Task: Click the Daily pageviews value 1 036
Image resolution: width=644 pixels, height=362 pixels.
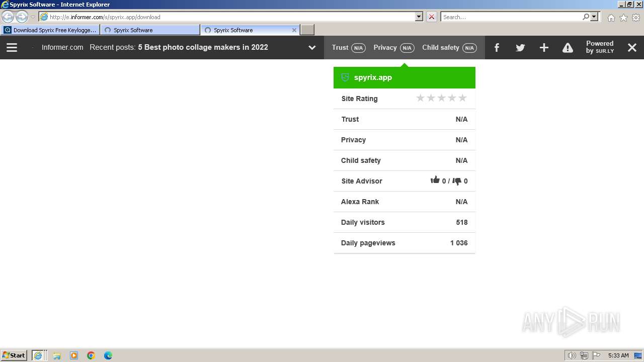Action: (x=459, y=243)
